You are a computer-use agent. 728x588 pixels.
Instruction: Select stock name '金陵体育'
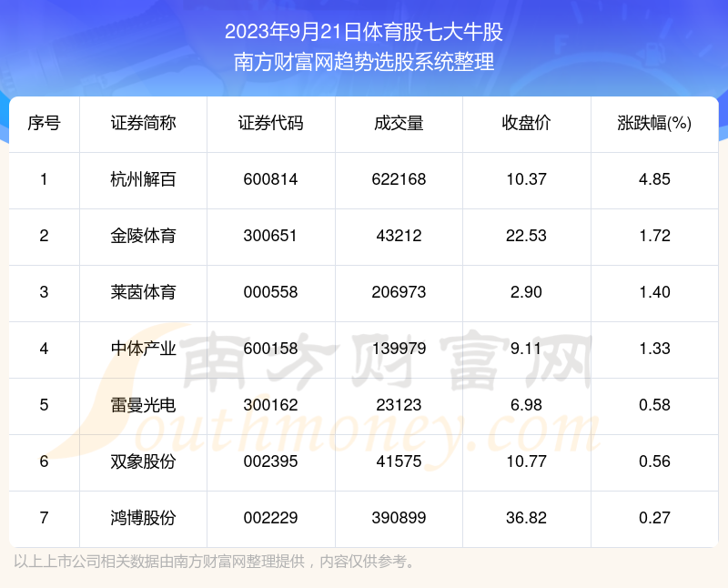(x=143, y=236)
